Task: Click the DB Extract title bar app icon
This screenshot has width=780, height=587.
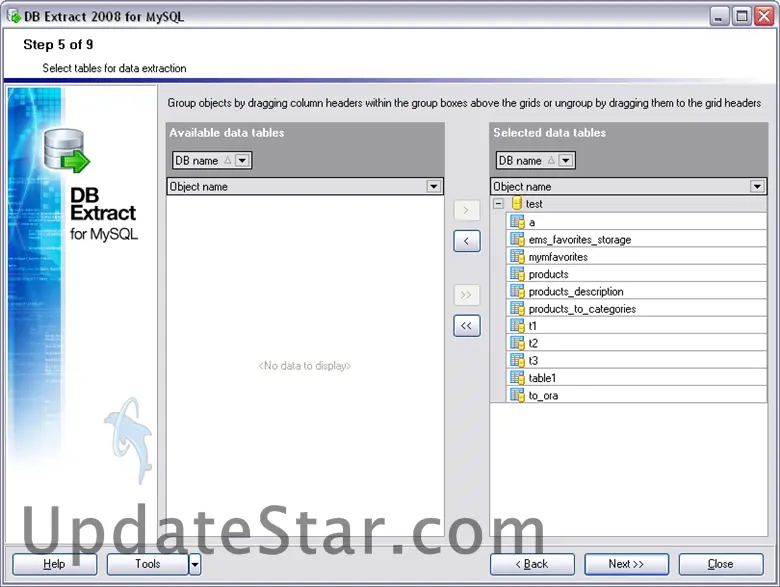Action: (14, 16)
